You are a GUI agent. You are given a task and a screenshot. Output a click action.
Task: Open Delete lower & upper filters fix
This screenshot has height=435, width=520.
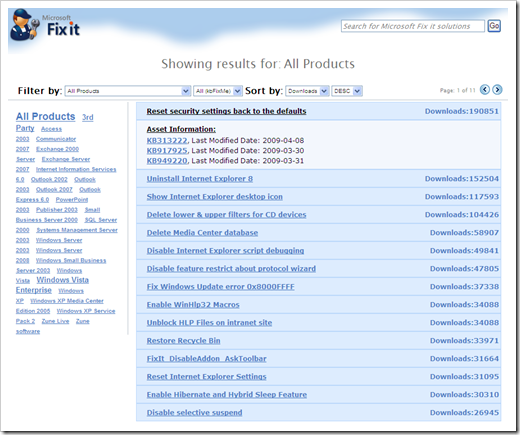226,215
